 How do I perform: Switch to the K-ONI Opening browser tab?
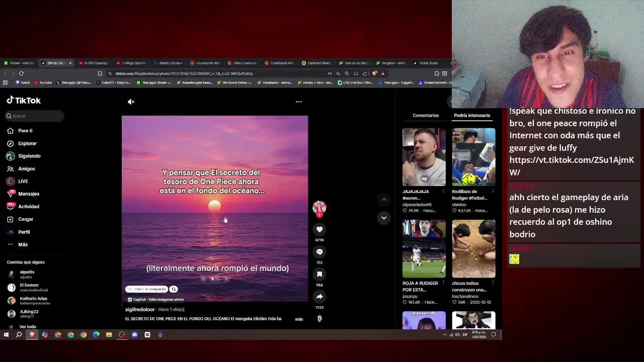click(x=93, y=63)
